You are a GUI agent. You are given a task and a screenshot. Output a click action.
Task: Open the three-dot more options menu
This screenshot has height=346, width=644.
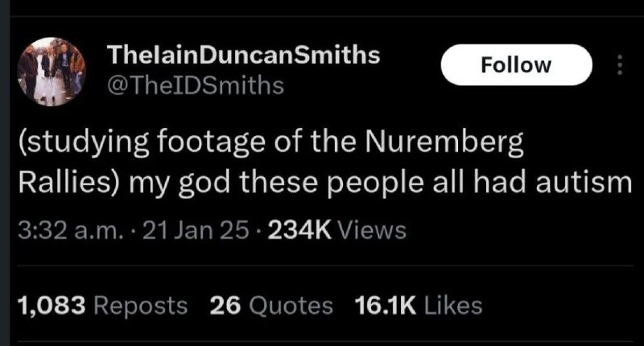620,65
